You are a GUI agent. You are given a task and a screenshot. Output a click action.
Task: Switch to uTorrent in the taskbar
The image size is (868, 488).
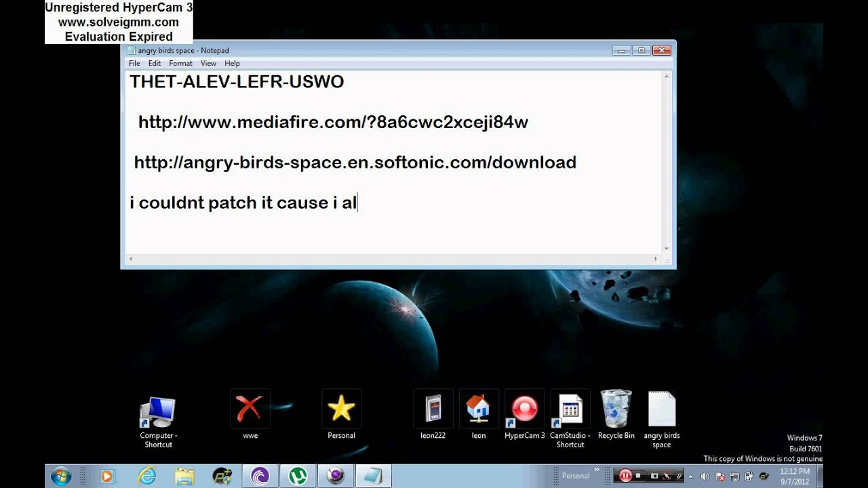[298, 476]
